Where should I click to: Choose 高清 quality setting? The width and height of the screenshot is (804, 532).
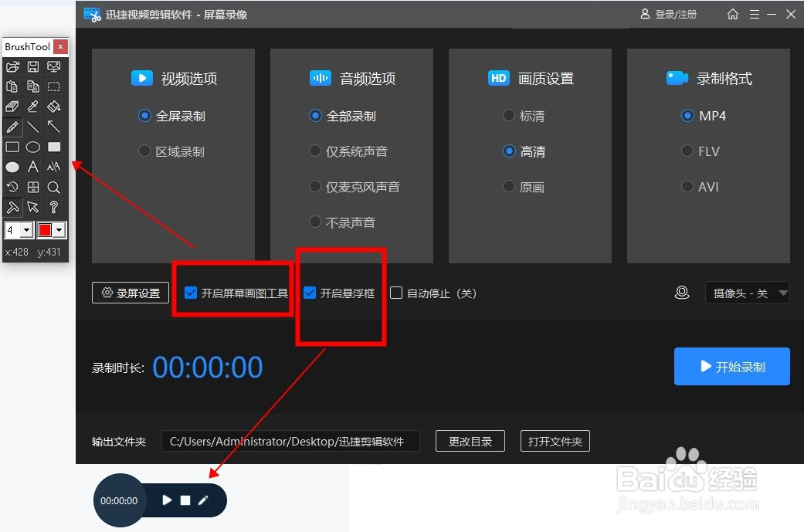point(524,151)
